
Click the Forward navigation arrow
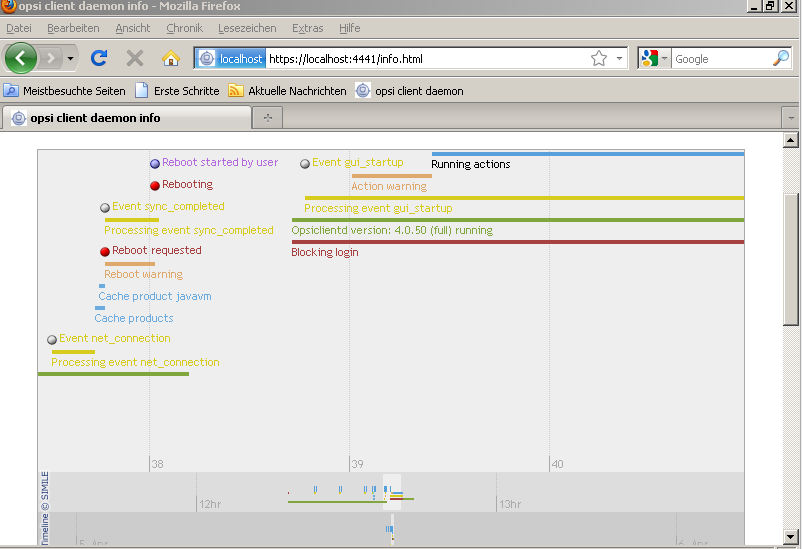click(x=51, y=58)
